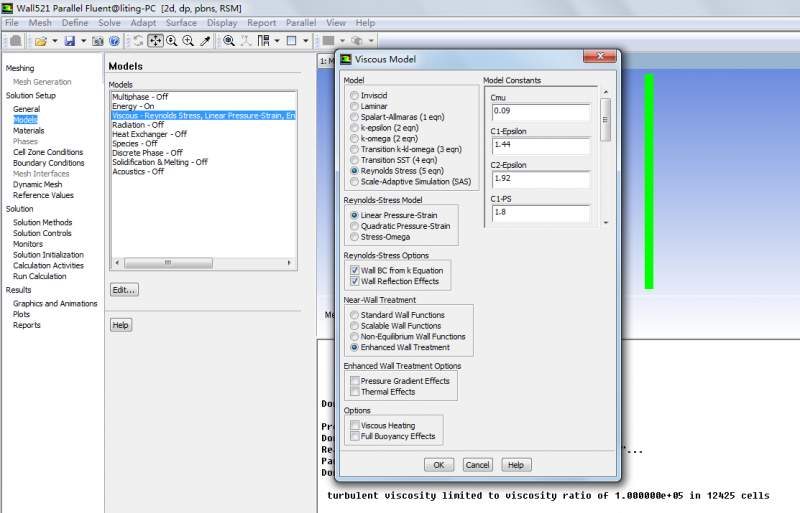Click the fit to window magnifier icon
The height and width of the screenshot is (513, 800).
tap(229, 41)
